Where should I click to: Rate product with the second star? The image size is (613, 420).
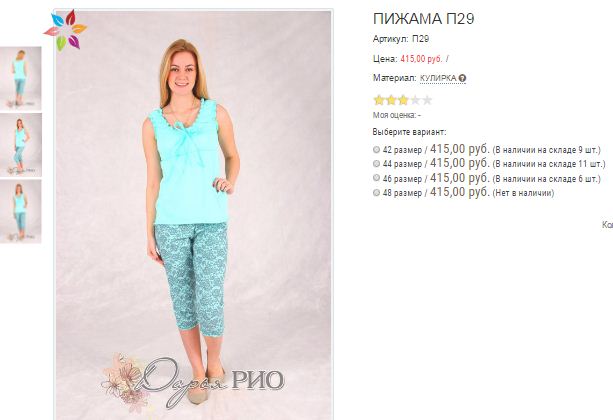391,101
